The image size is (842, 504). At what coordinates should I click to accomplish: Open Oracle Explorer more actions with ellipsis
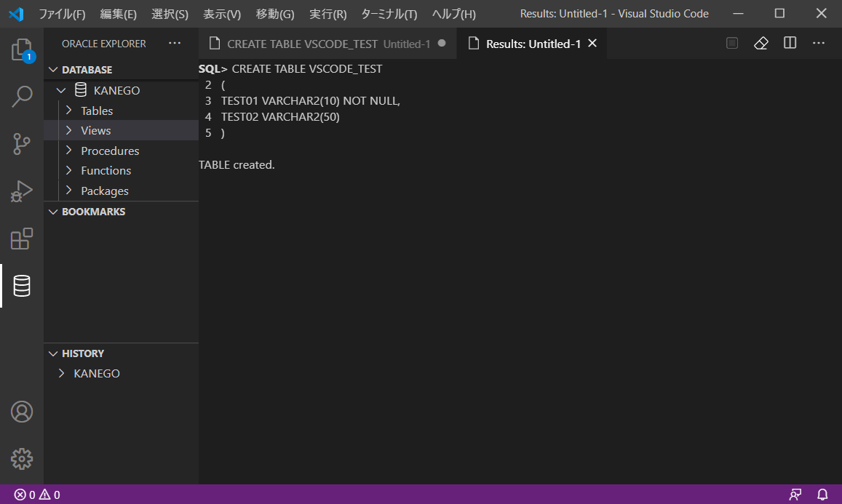click(x=175, y=43)
